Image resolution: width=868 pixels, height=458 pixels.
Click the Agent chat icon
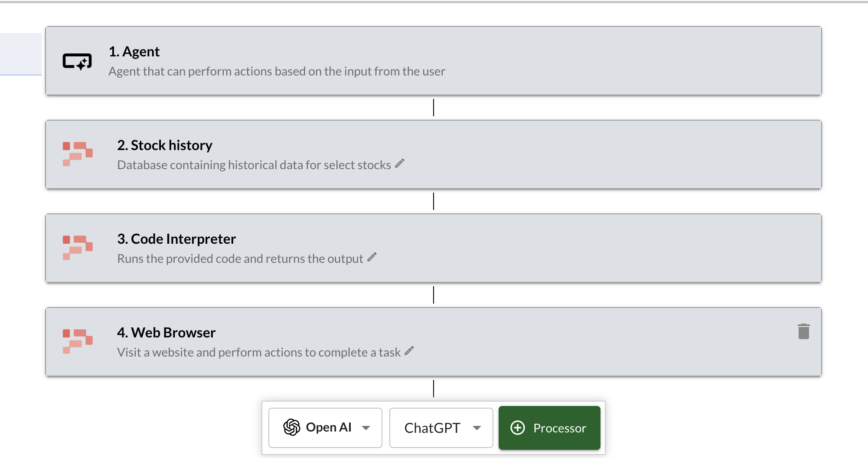pos(78,61)
